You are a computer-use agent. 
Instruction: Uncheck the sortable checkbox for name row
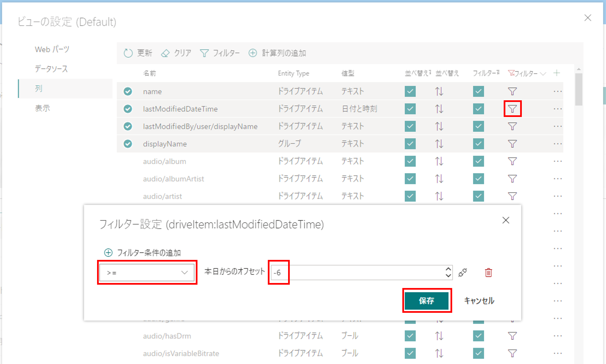click(410, 91)
